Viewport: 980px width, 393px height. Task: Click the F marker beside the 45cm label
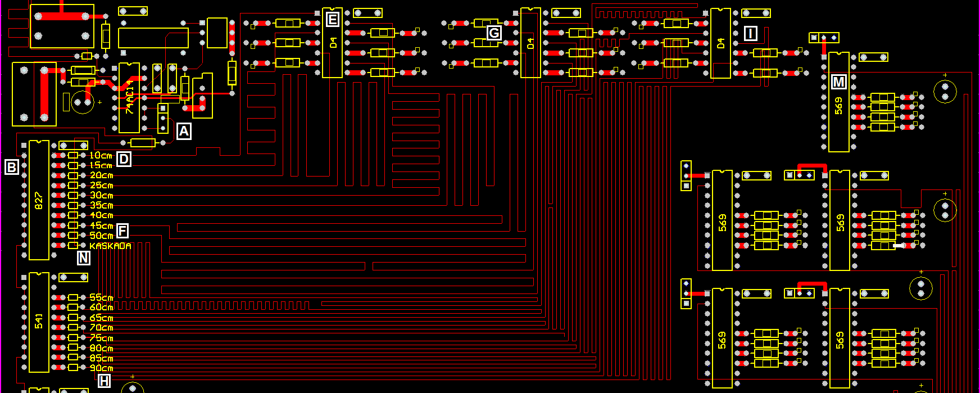click(x=122, y=231)
